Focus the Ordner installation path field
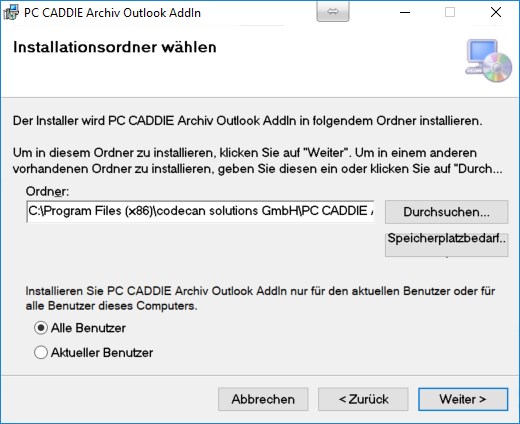Screen dimensions: 520x424 (200, 211)
